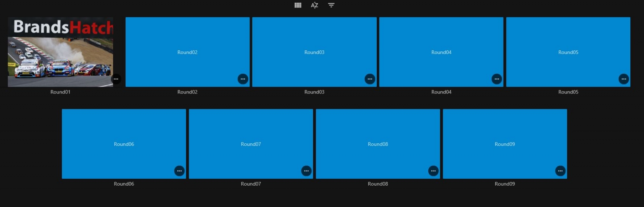Show more options for Round07 card
The width and height of the screenshot is (644, 207).
306,171
